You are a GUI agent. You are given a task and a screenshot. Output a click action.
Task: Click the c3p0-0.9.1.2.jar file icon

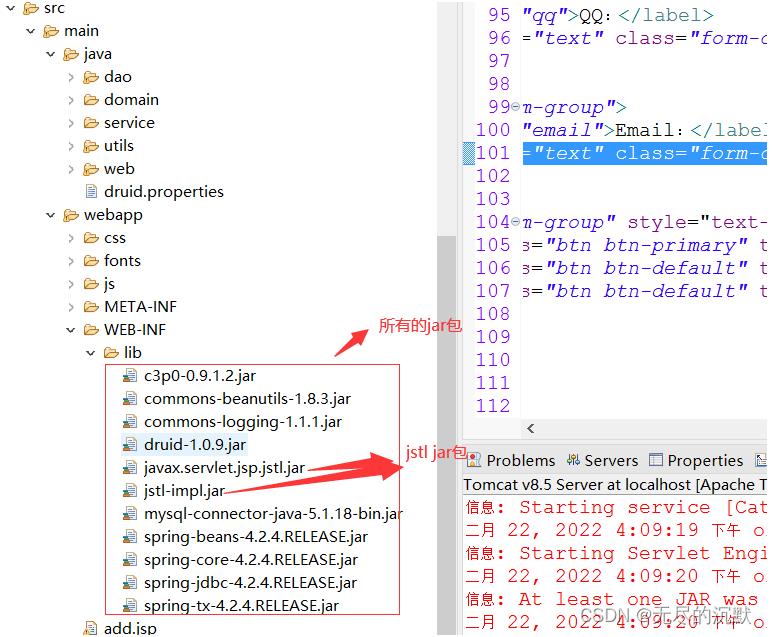130,376
